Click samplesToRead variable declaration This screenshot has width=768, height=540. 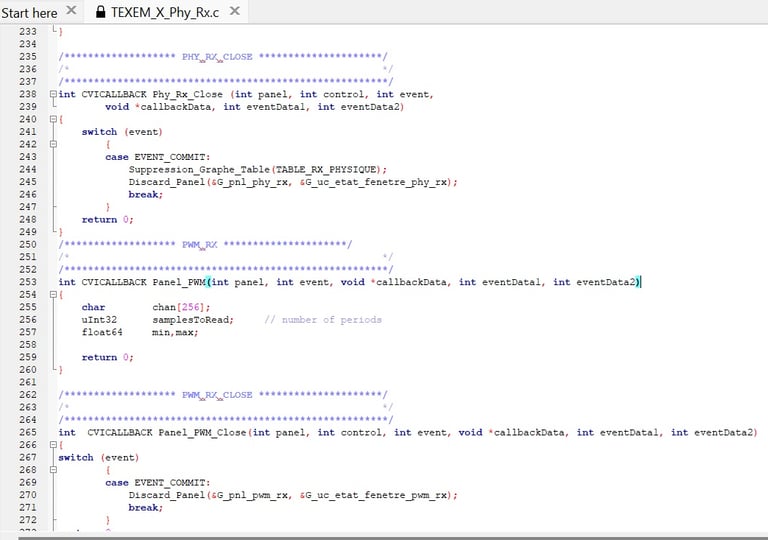tap(193, 319)
